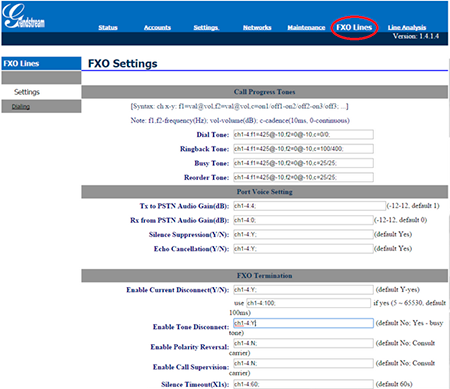Open the Accounts tab
The width and height of the screenshot is (450, 389).
pos(157,28)
